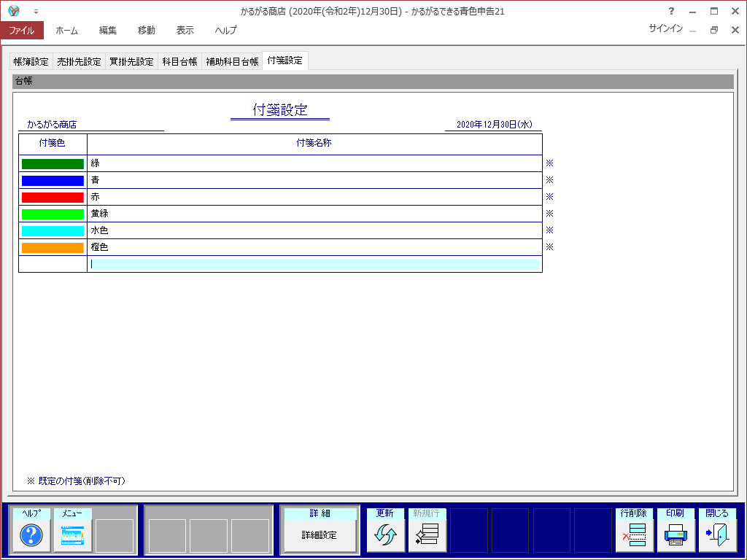Minimize the inner ribbon window
Image resolution: width=747 pixels, height=560 pixels.
(x=693, y=30)
